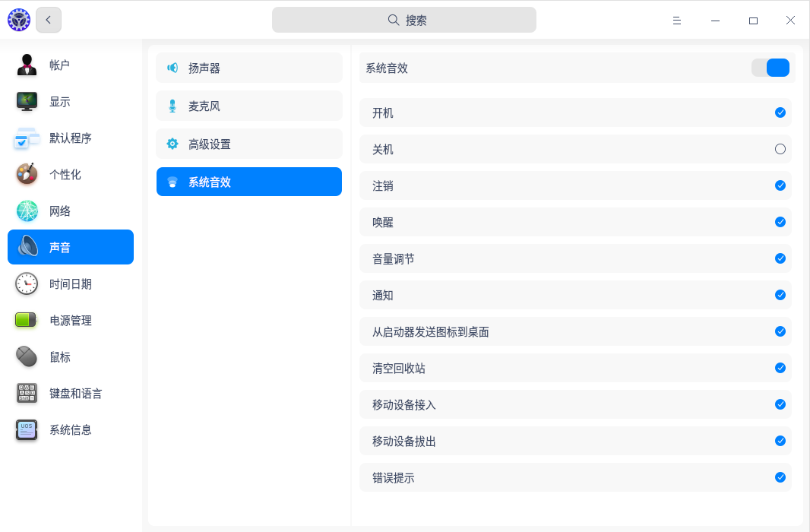Click the 键盘和语言 keyboard icon
810x532 pixels.
click(27, 394)
